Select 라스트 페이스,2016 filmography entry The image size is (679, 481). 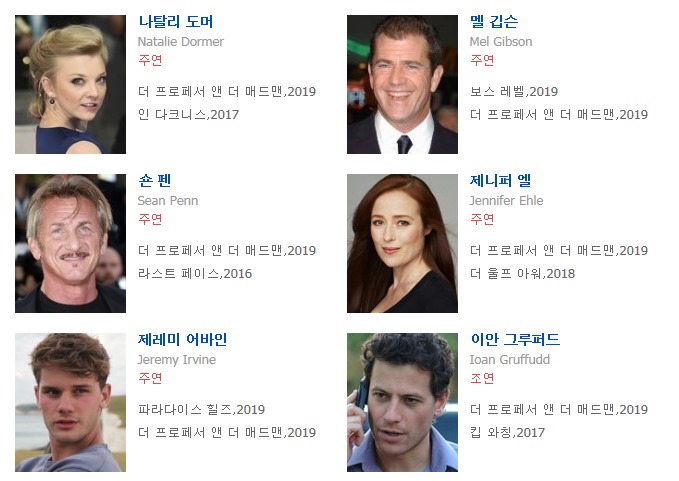[195, 274]
